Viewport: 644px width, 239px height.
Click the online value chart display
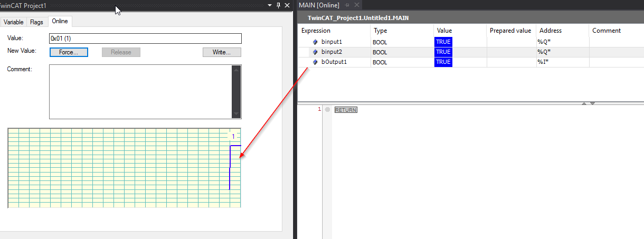click(125, 168)
